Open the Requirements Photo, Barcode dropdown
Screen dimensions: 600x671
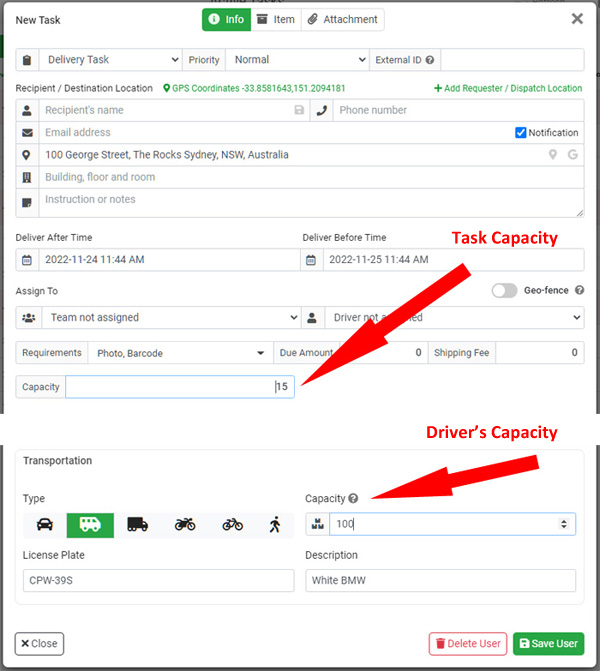click(180, 353)
